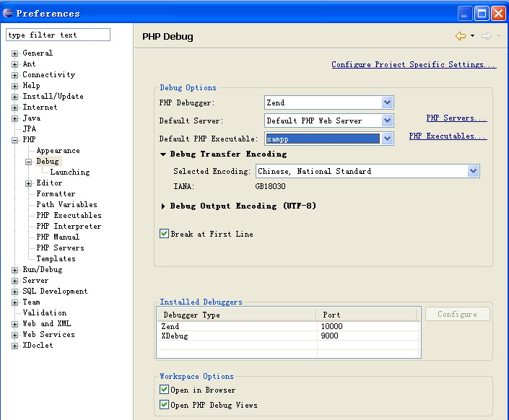Image resolution: width=509 pixels, height=420 pixels.
Task: Click the PHP Servers... link
Action: 457,118
